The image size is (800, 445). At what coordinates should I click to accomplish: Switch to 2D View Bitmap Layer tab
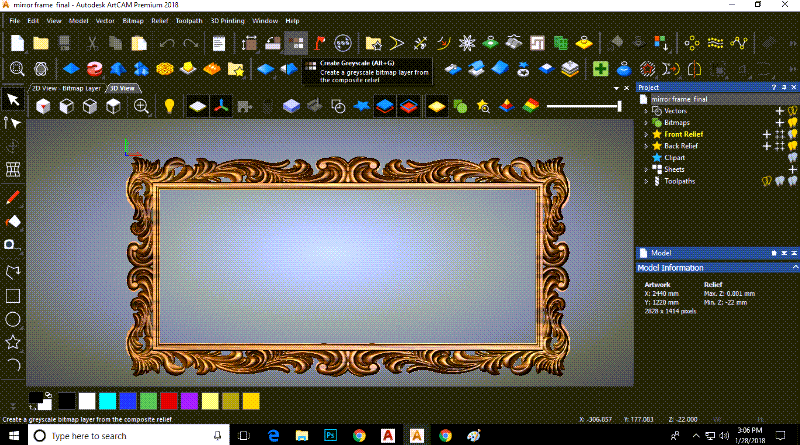coord(65,88)
